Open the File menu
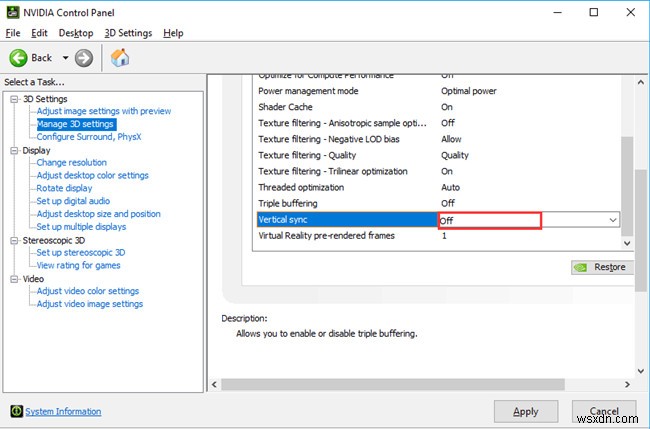 [x=13, y=33]
